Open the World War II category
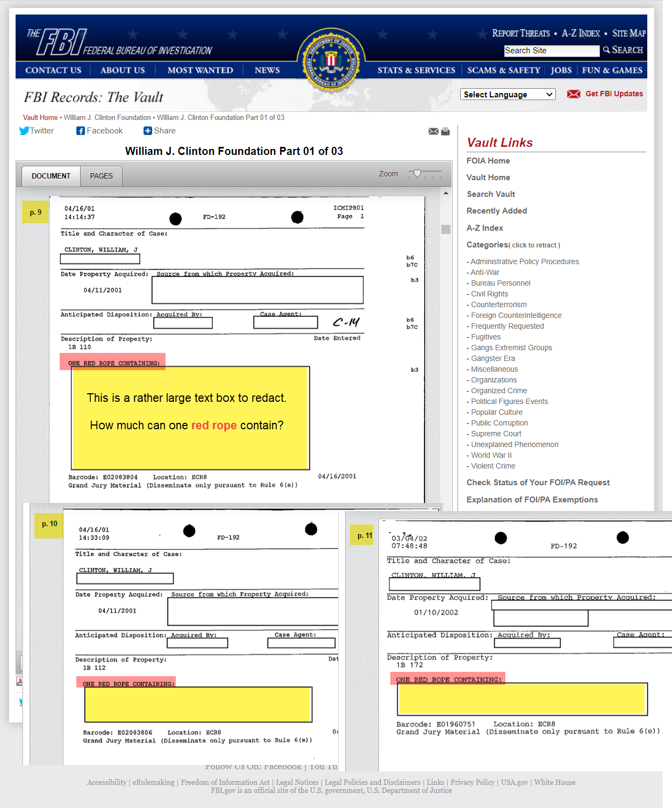This screenshot has width=672, height=808. pos(491,455)
